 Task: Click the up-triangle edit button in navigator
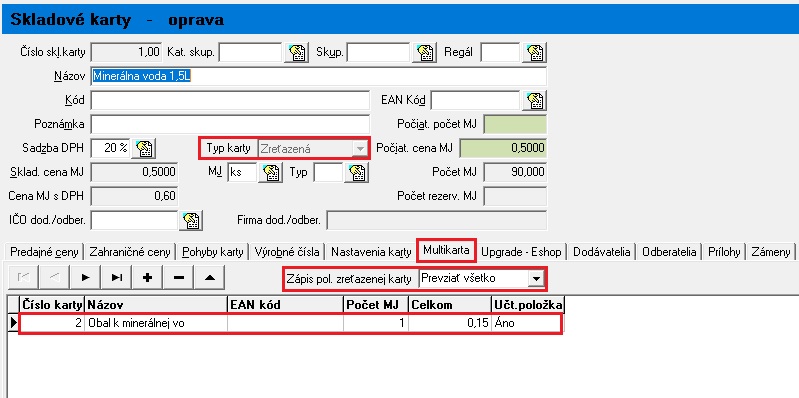(209, 277)
